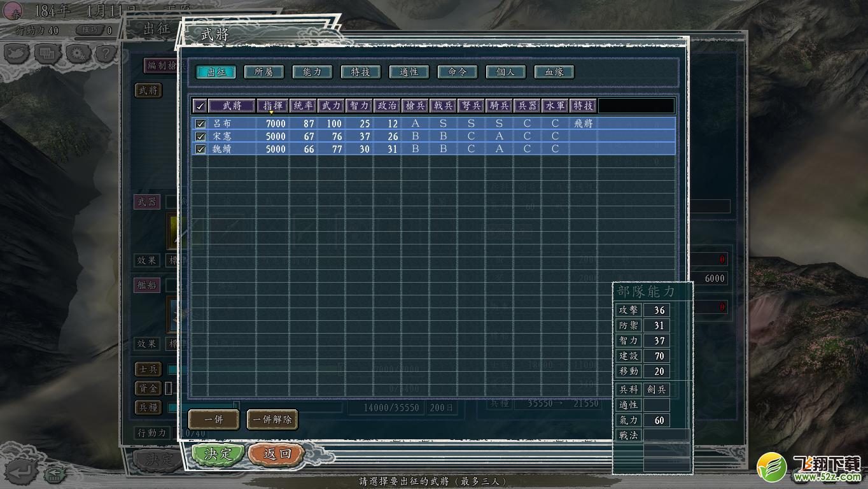Click the 兵糧 label in the 出征 window
The height and width of the screenshot is (489, 868).
[148, 406]
